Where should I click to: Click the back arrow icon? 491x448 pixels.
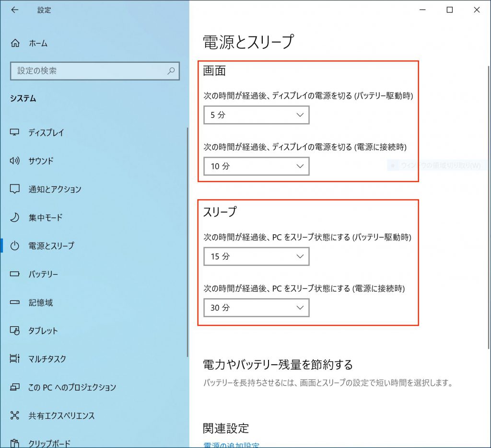tap(15, 10)
